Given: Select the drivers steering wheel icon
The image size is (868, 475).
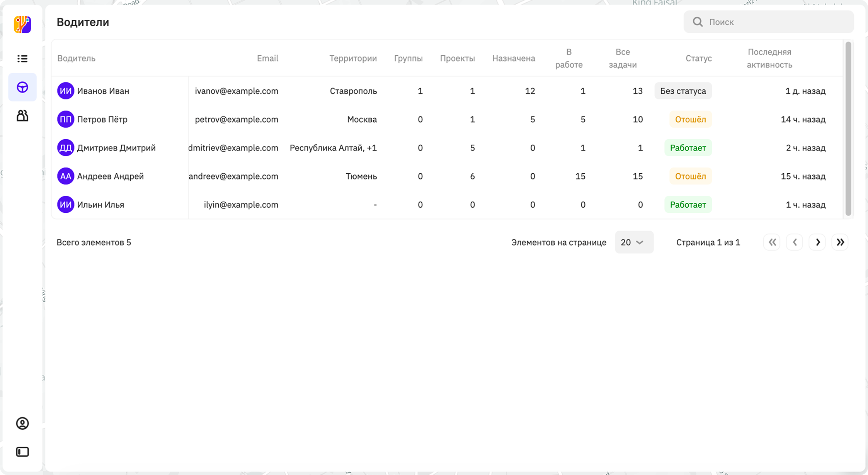Looking at the screenshot, I should tap(22, 87).
